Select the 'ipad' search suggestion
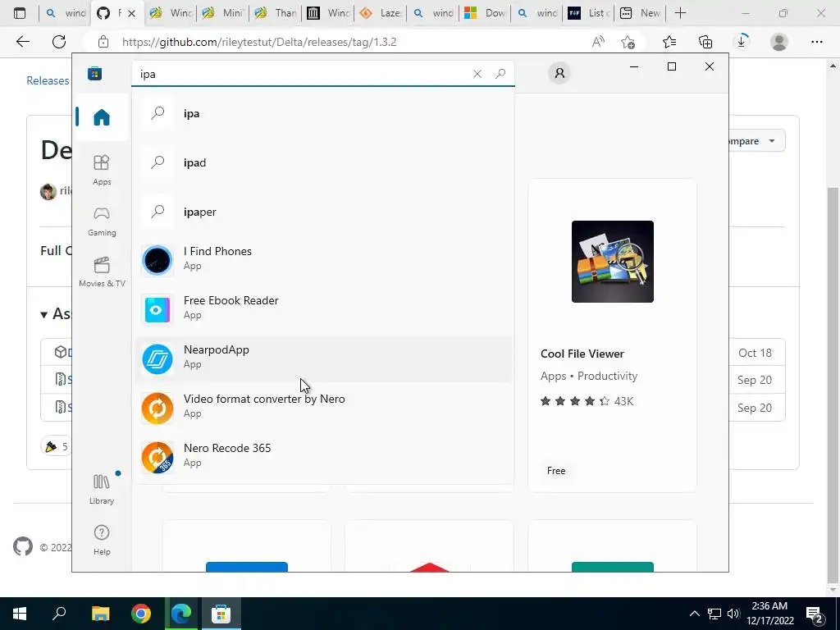Viewport: 840px width, 630px height. coord(323,163)
